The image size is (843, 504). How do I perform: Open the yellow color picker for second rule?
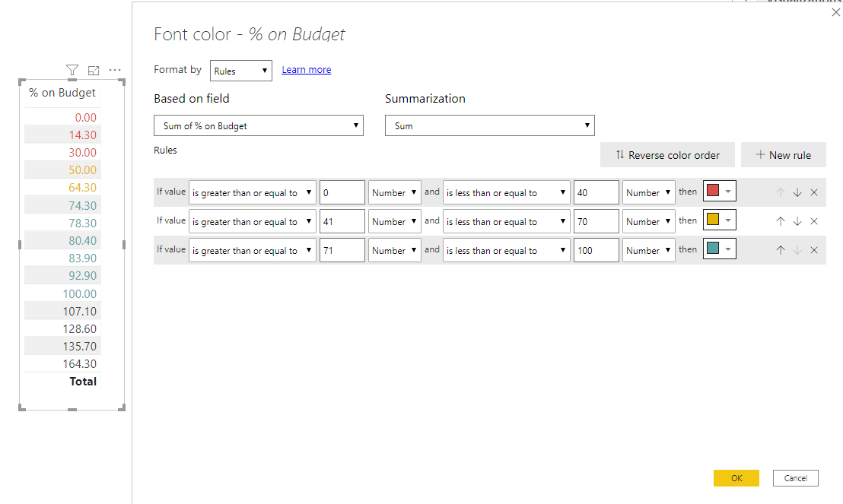tap(719, 220)
